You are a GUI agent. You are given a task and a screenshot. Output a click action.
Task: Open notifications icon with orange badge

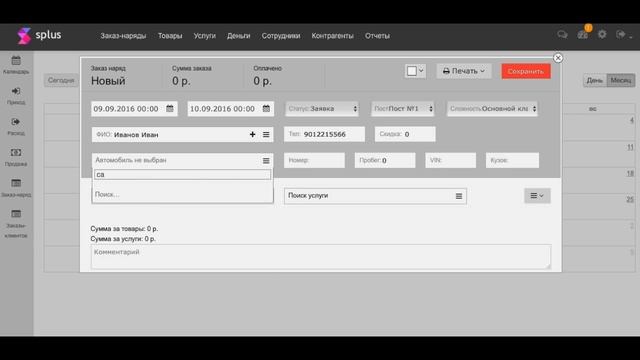[583, 35]
